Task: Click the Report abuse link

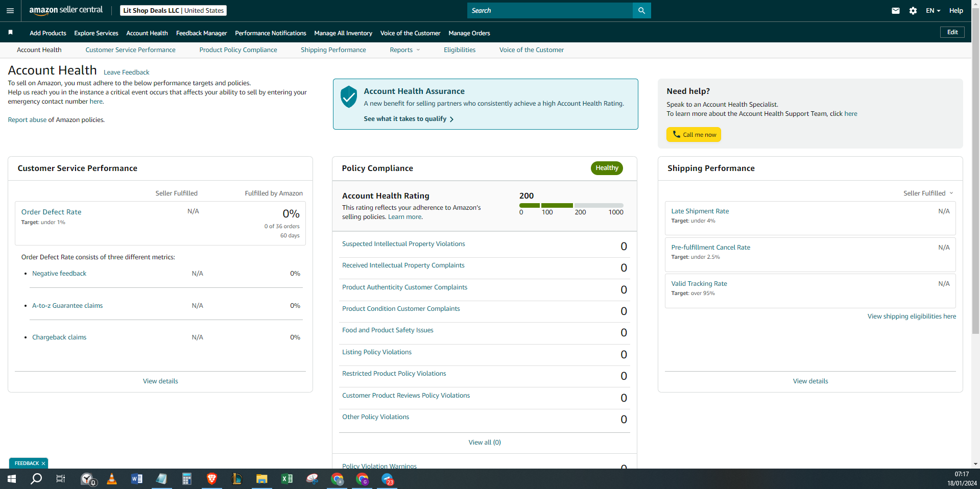Action: click(27, 120)
